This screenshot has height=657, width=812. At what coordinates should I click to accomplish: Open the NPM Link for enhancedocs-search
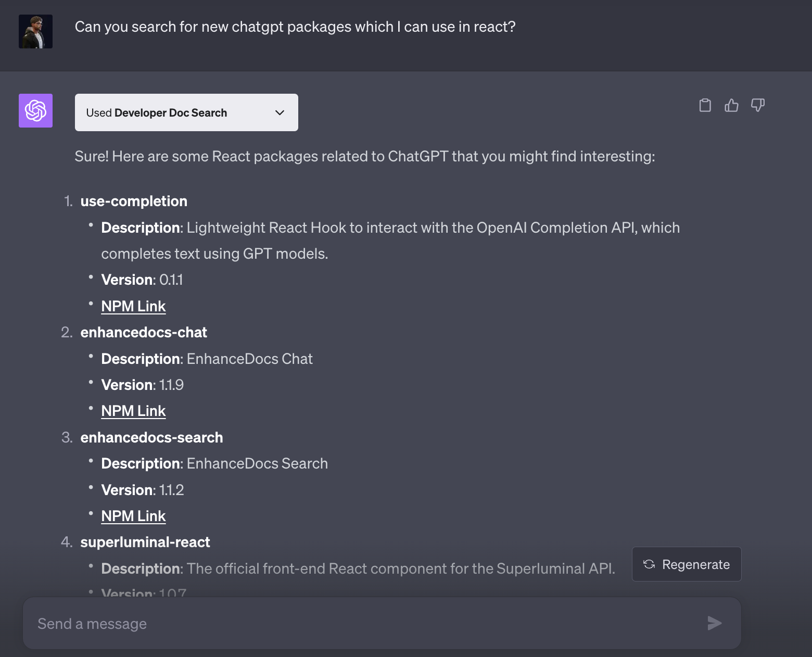(133, 516)
